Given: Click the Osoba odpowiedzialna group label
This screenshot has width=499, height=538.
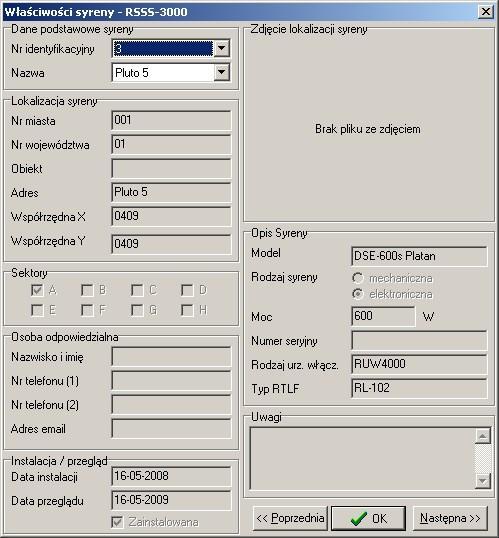Looking at the screenshot, I should pyautogui.click(x=65, y=337).
